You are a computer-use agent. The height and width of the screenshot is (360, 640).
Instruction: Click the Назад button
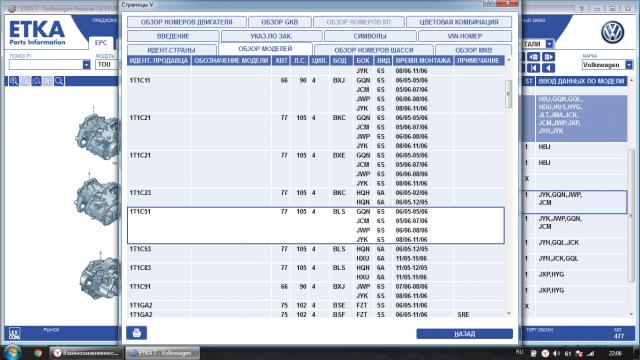[464, 334]
